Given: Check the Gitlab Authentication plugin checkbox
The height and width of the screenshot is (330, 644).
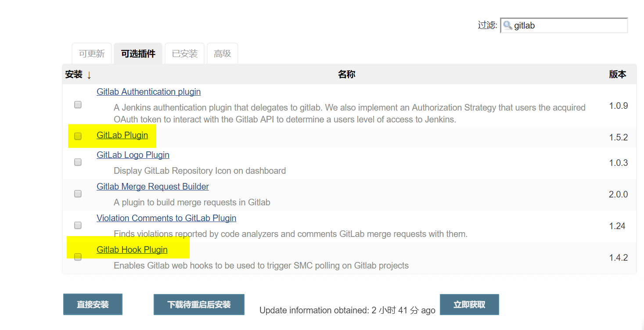Looking at the screenshot, I should [78, 104].
